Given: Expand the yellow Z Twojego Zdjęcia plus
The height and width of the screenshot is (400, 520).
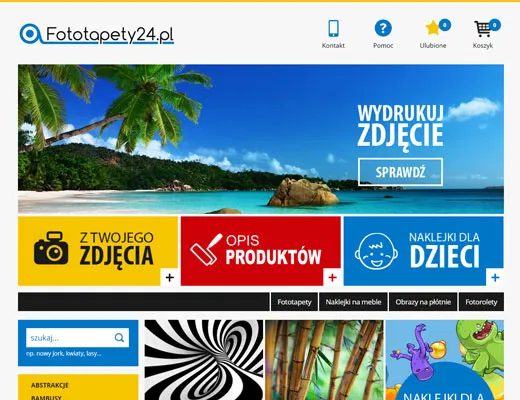Looking at the screenshot, I should (x=170, y=277).
